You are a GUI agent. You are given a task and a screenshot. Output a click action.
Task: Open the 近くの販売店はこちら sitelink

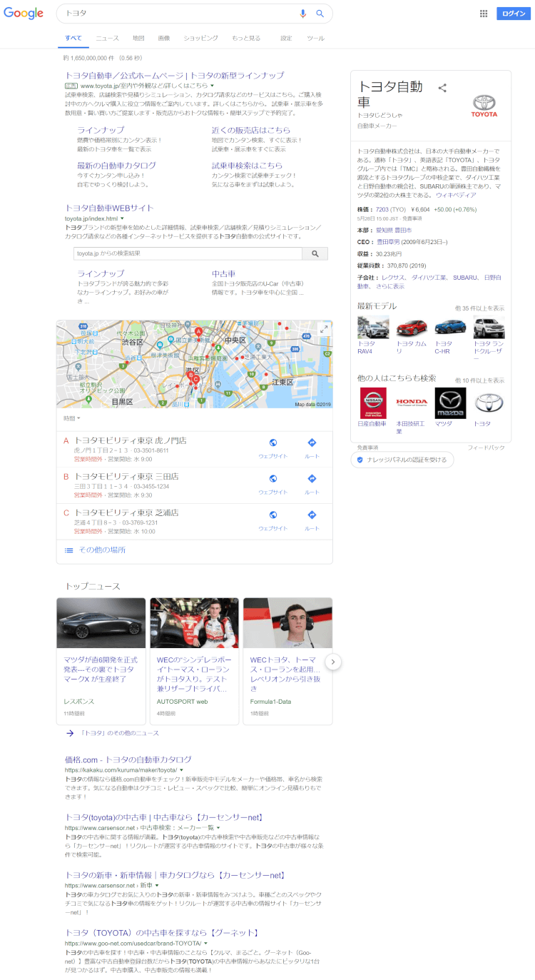[251, 130]
